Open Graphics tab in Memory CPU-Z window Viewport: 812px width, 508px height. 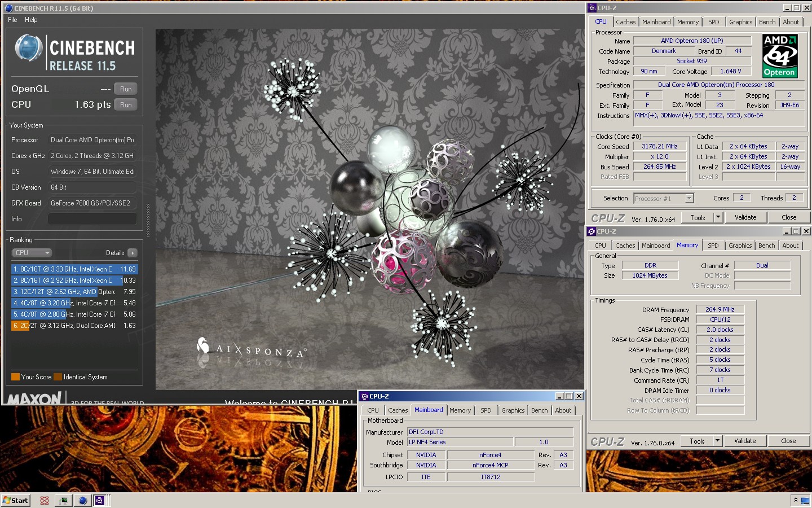740,246
